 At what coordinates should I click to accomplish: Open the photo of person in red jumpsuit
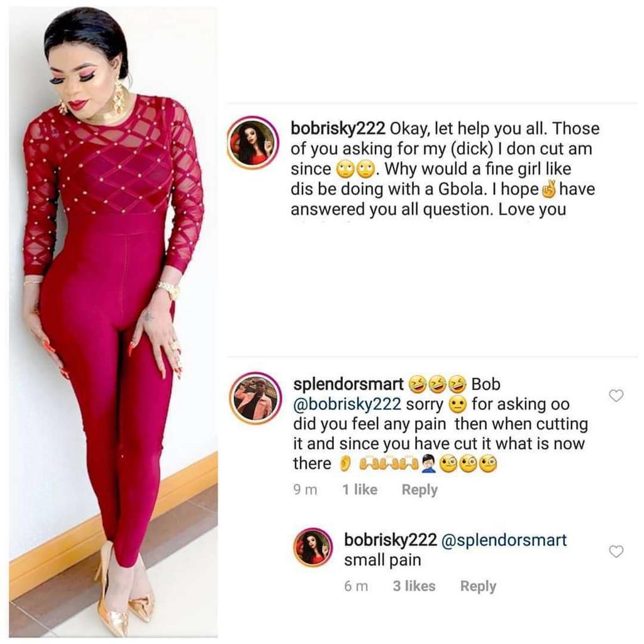pos(113,322)
